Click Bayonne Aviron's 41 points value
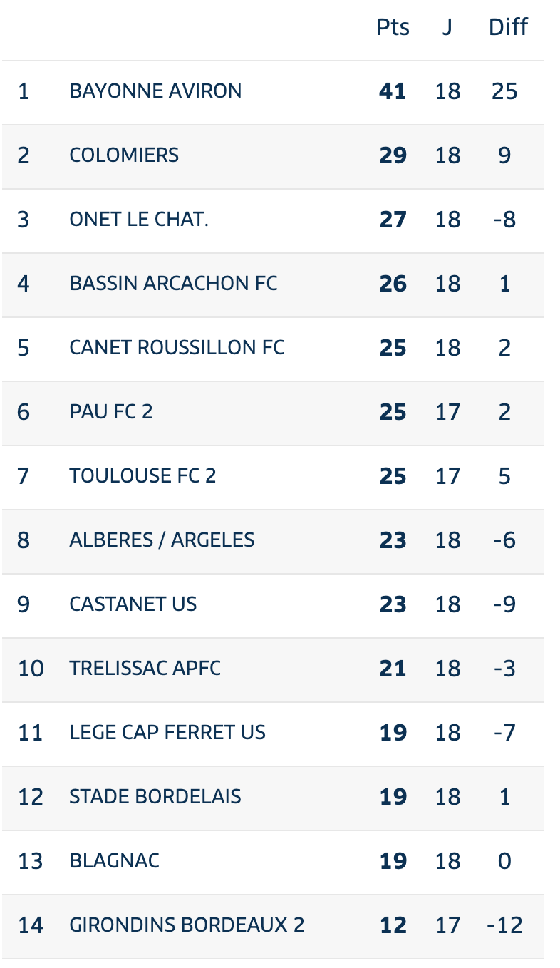The height and width of the screenshot is (968, 560). [393, 91]
